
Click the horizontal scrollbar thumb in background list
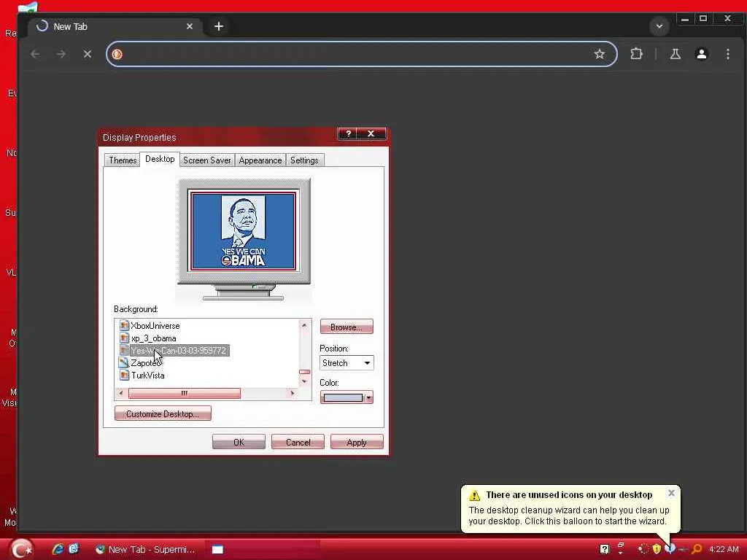click(x=185, y=393)
